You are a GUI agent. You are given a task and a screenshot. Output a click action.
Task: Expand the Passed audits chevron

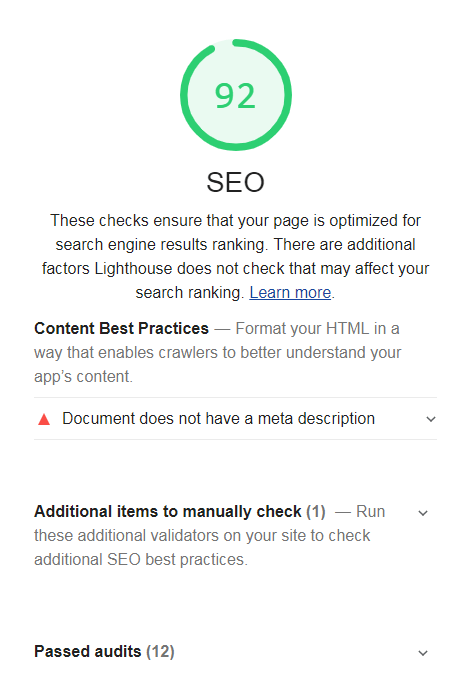click(x=423, y=653)
